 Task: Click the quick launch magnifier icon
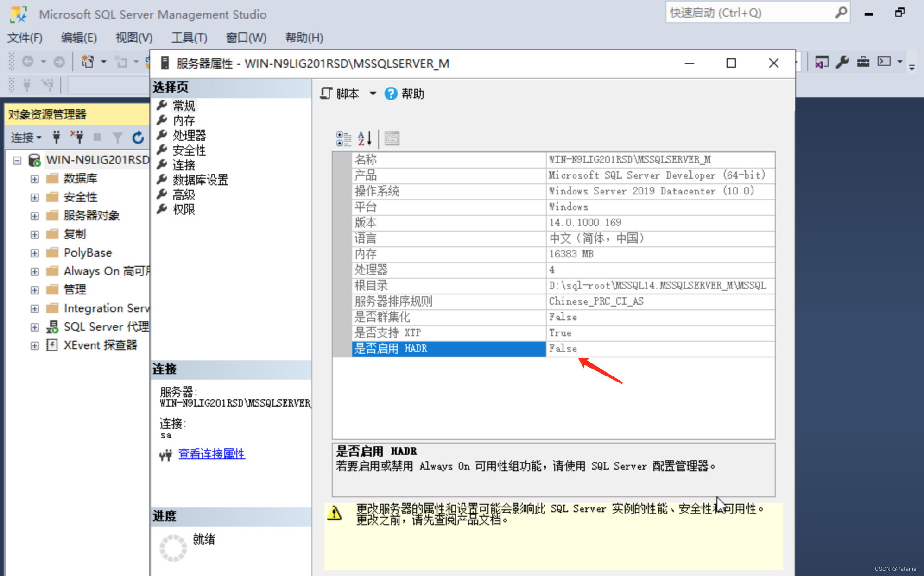point(841,13)
